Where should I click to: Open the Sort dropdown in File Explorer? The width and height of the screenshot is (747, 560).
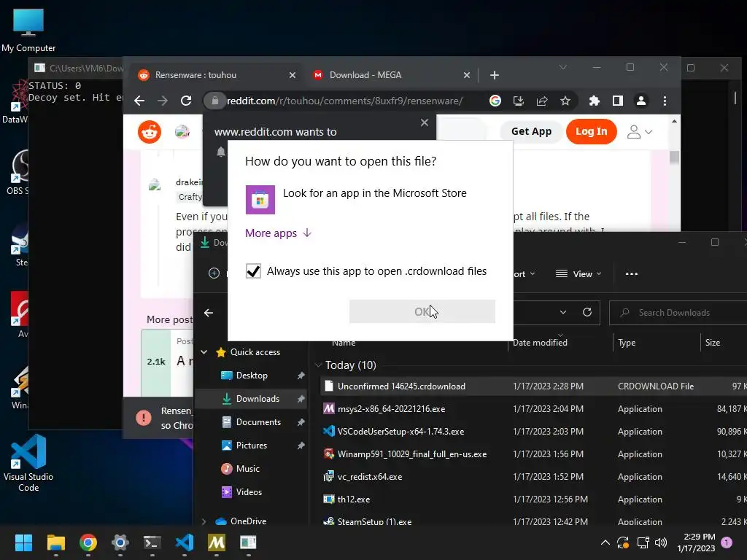525,274
